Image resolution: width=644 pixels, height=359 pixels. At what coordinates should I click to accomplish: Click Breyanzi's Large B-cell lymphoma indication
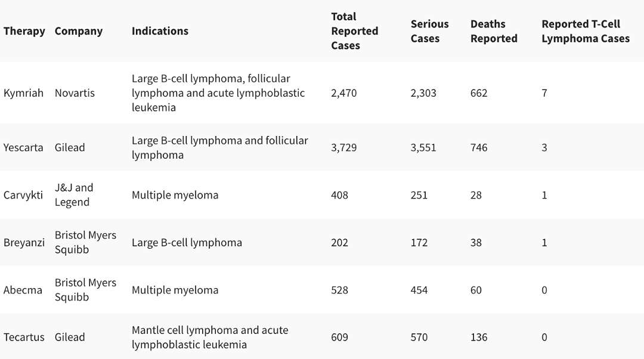point(187,243)
